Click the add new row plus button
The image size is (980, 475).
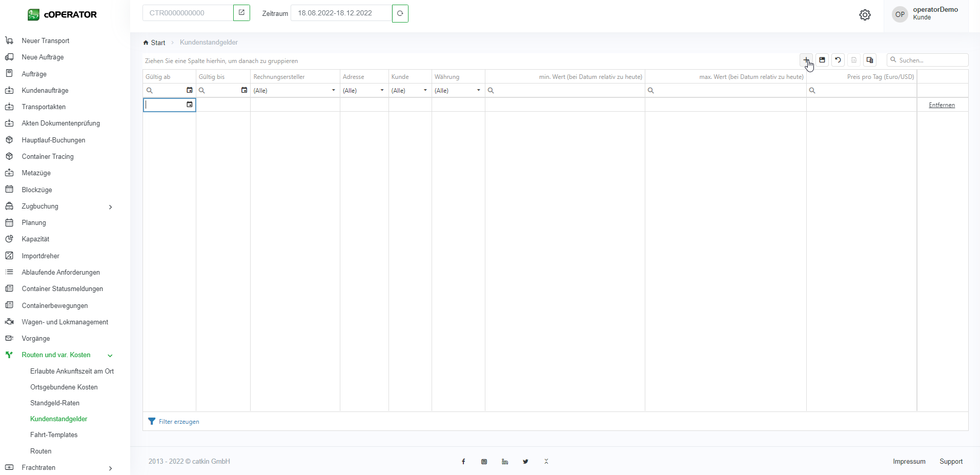pos(806,60)
